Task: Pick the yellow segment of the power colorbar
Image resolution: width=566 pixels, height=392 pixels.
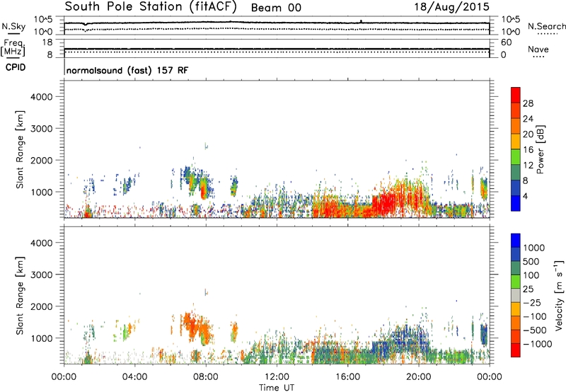Action: (x=516, y=142)
